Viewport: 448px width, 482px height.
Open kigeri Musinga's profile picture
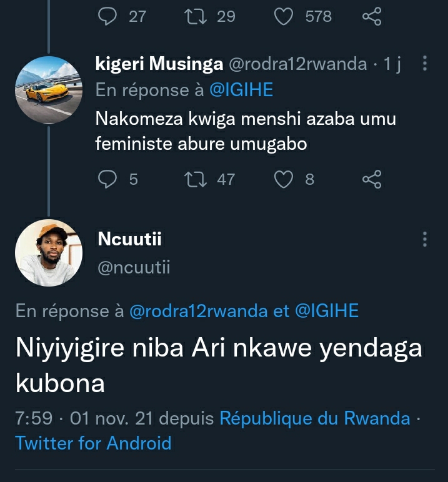click(49, 89)
